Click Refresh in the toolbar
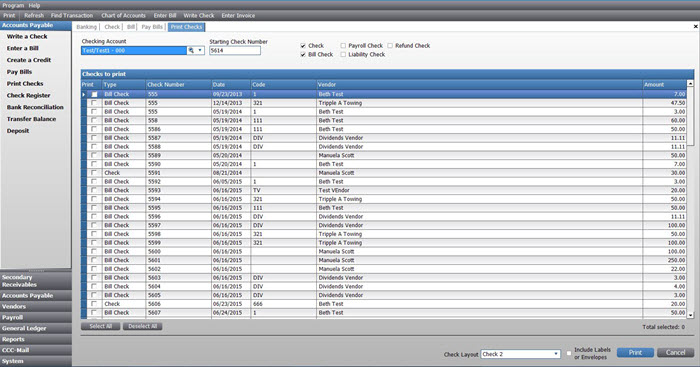 (x=34, y=15)
